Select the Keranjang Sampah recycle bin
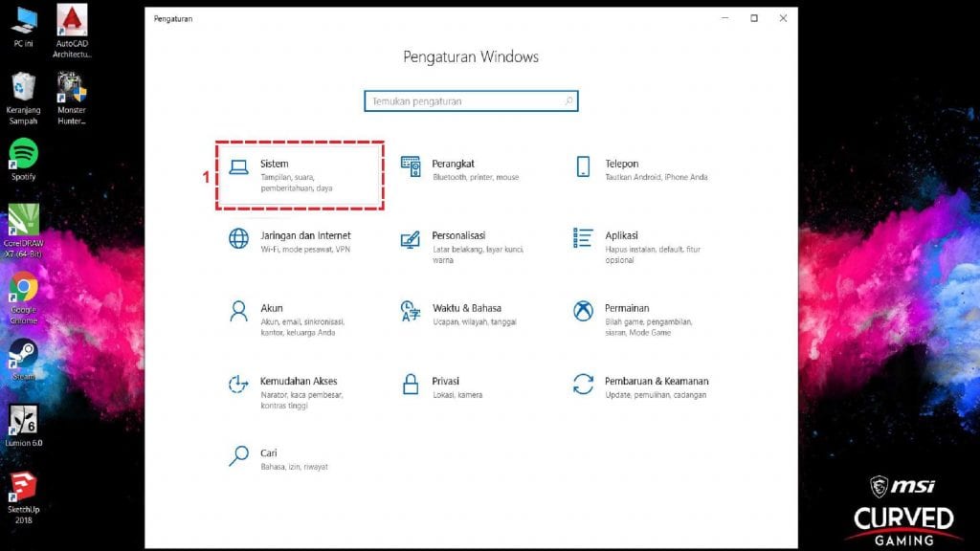Viewport: 980px width, 551px height. (23, 99)
